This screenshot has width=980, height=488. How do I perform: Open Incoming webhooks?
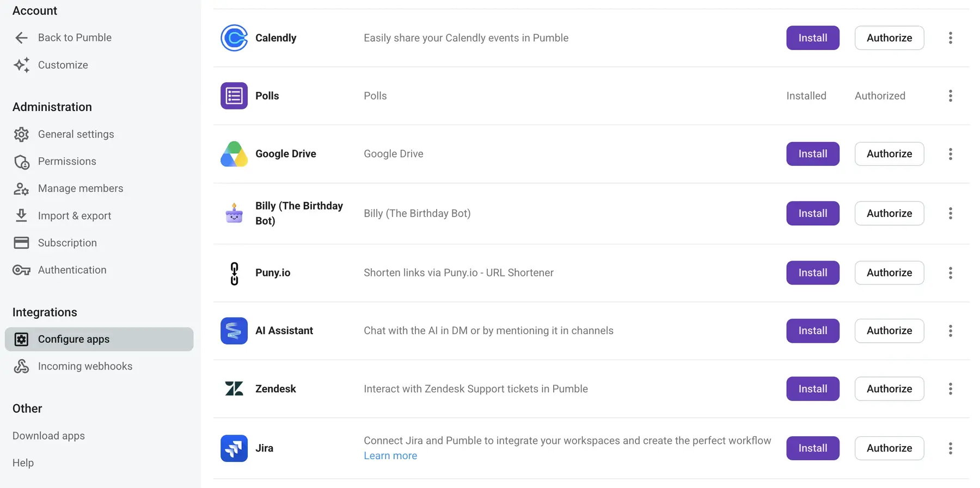85,366
